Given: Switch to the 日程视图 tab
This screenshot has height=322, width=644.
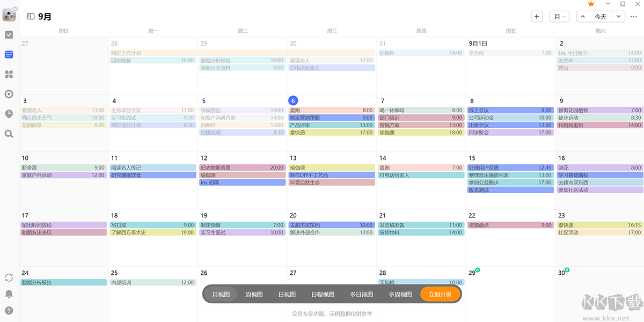Looking at the screenshot, I should (323, 294).
